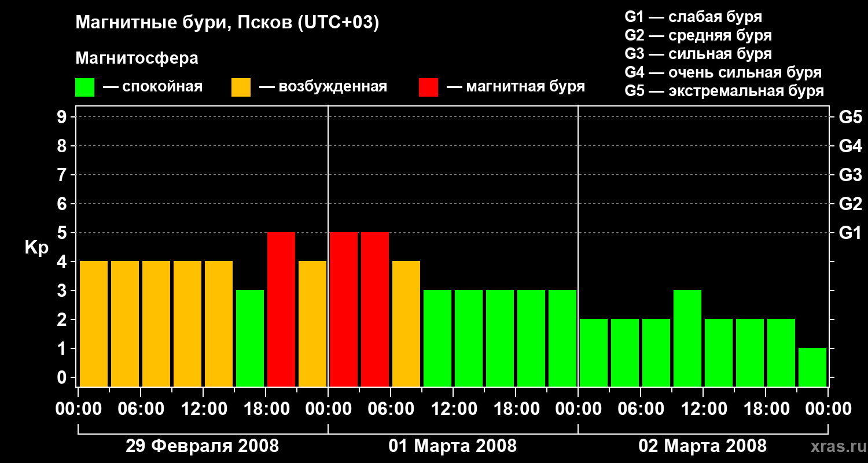Click the orange 'возбужденная' legend swatch
This screenshot has width=868, height=463.
coord(241,87)
